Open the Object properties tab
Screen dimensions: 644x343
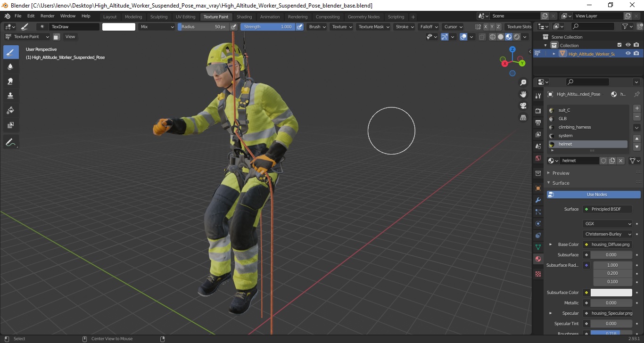tap(538, 188)
